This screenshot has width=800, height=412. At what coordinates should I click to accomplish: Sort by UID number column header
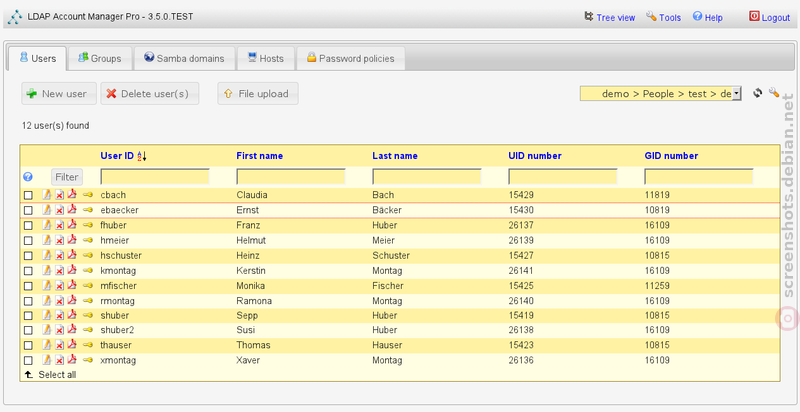pos(535,156)
